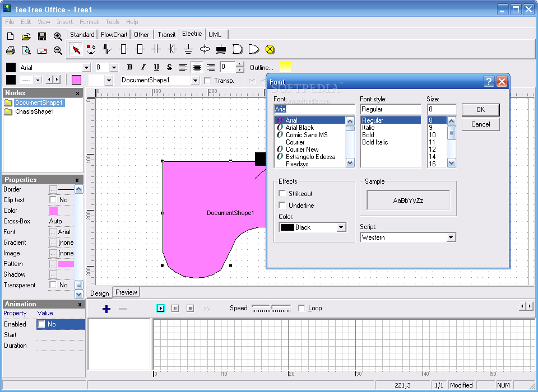This screenshot has width=538, height=392.
Task: Select Comic Sans MS in font list
Action: [307, 135]
